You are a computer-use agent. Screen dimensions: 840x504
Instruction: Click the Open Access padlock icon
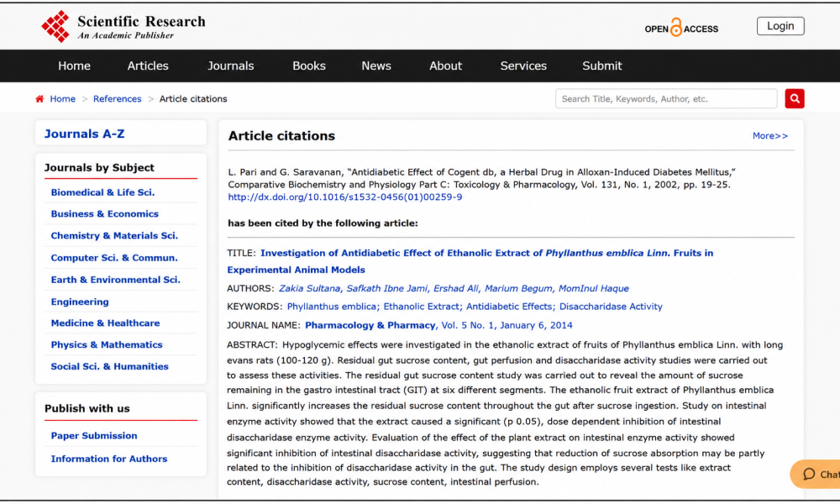676,28
